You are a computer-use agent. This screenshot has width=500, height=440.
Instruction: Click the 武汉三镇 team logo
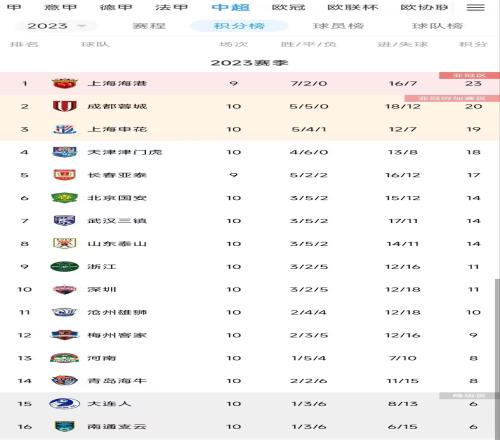pos(65,220)
